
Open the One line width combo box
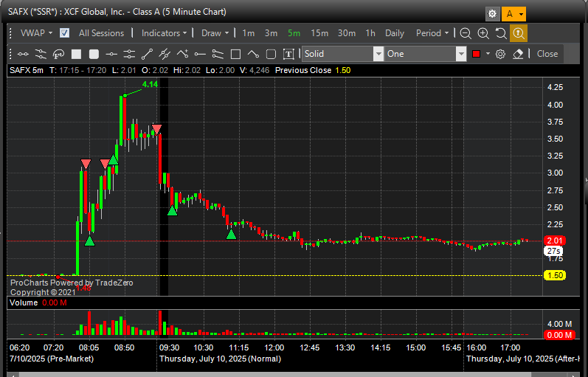coord(425,54)
